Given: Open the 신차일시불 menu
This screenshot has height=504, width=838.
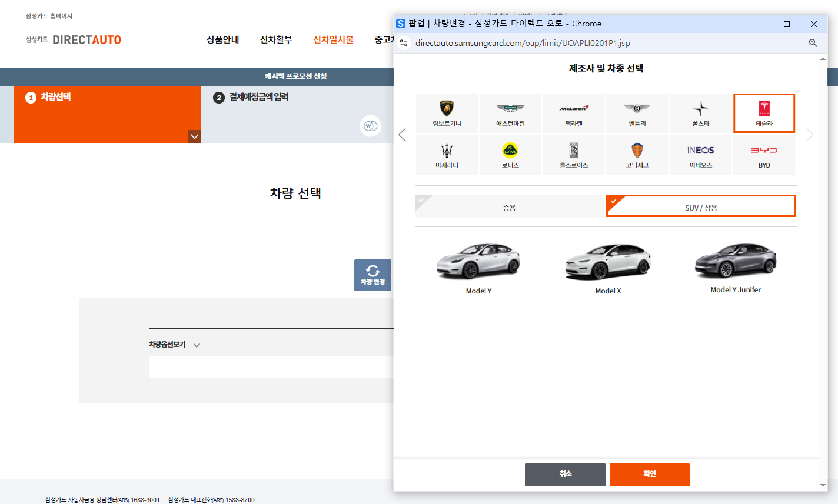Looking at the screenshot, I should [333, 40].
